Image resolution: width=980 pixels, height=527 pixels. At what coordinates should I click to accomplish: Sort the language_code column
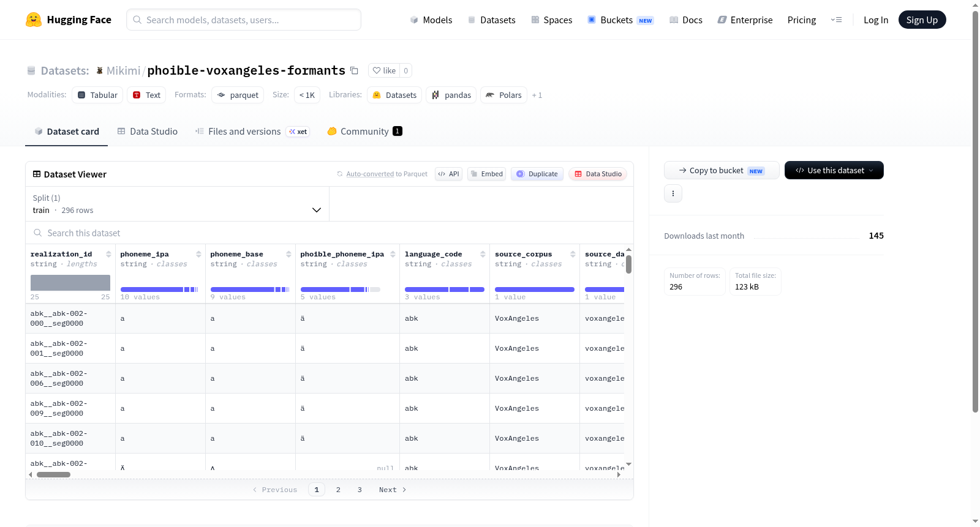coord(483,254)
